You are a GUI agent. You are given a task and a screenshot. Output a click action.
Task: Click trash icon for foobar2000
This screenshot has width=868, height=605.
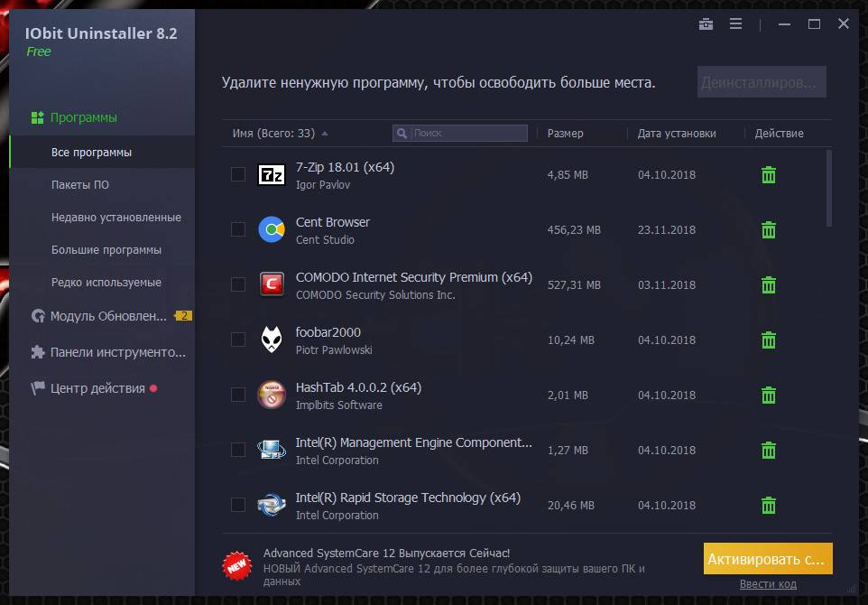tap(769, 340)
